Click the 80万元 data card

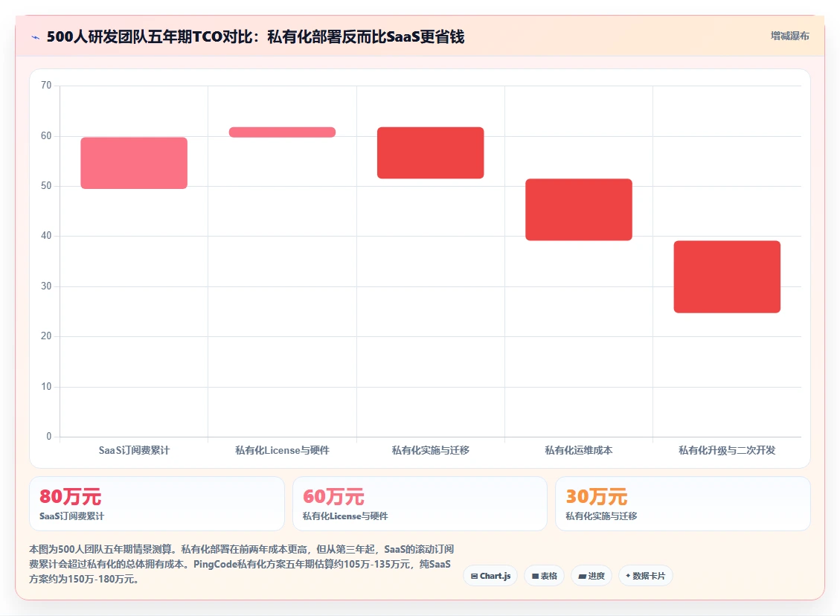coord(156,504)
